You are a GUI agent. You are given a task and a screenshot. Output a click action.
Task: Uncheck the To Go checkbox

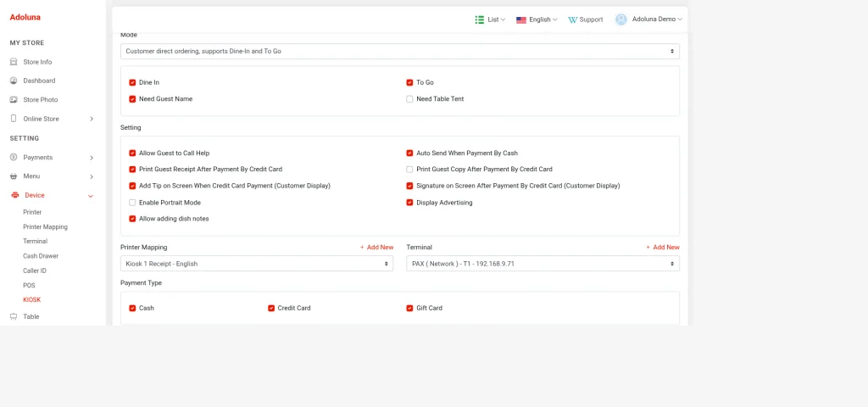tap(409, 82)
